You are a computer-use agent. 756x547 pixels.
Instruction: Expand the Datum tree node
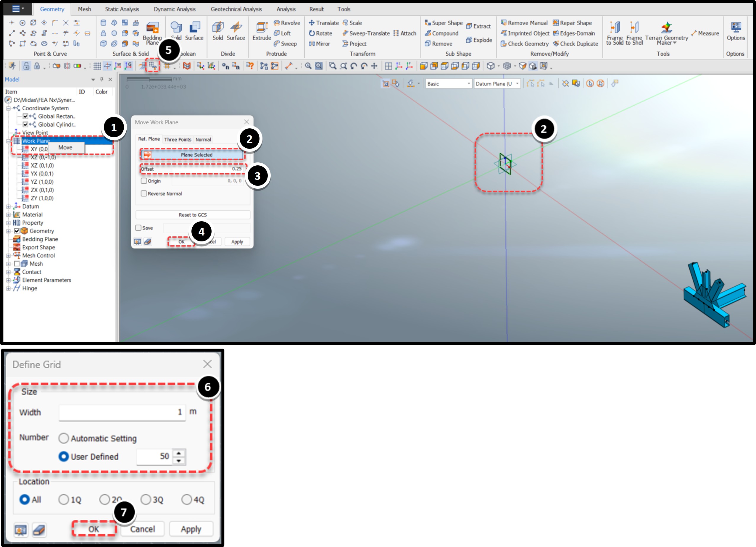[x=9, y=206]
